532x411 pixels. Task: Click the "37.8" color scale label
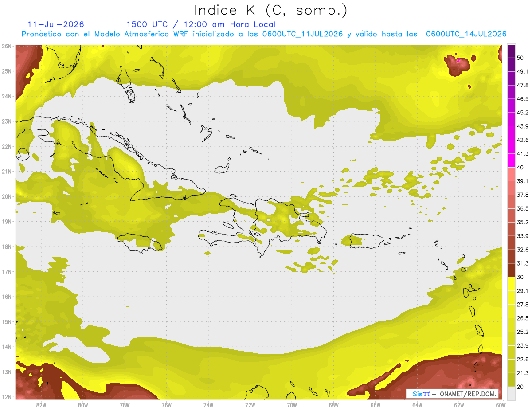click(x=522, y=195)
